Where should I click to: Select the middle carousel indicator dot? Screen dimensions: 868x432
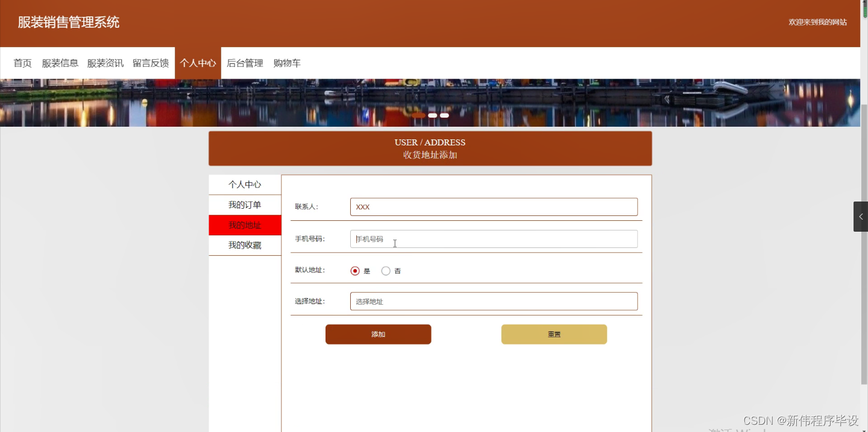tap(432, 115)
